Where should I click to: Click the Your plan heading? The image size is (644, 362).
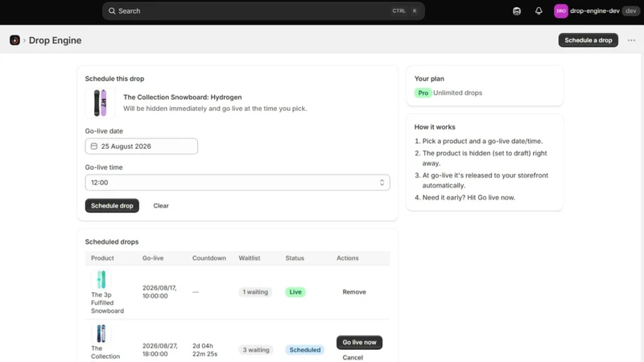click(429, 78)
